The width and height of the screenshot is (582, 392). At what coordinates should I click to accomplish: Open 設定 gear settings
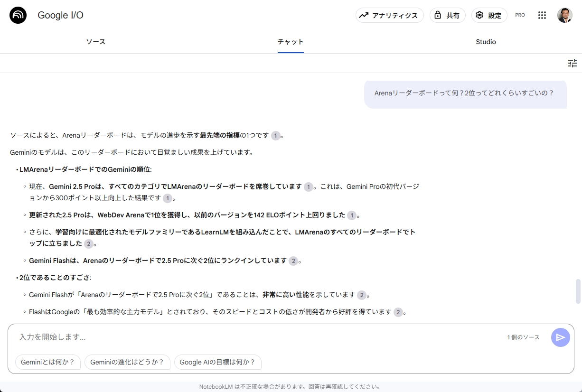489,15
